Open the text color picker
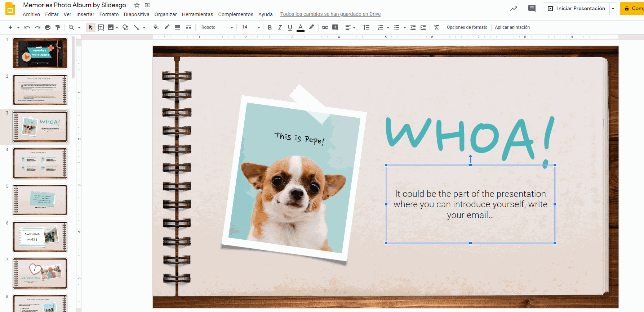The height and width of the screenshot is (312, 644). 301,27
